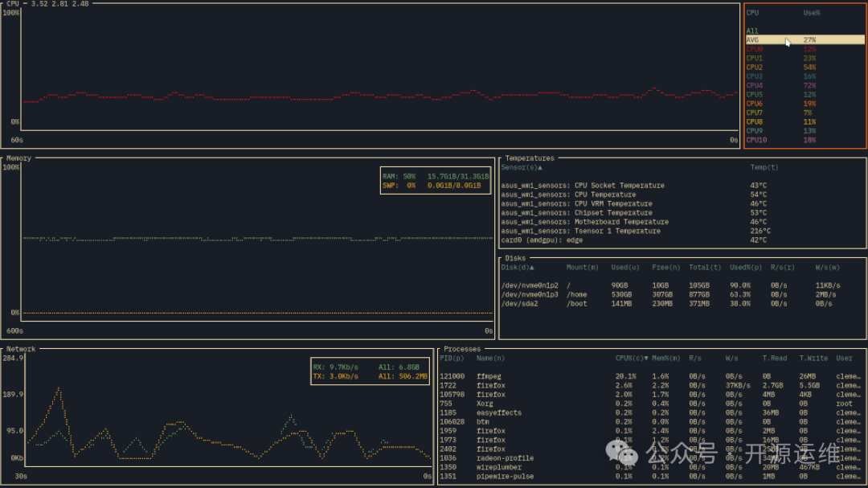Image resolution: width=868 pixels, height=488 pixels.
Task: Sort processes by CPU% column header
Action: point(632,358)
